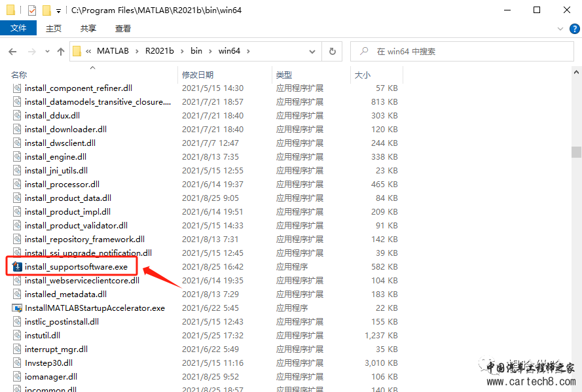The height and width of the screenshot is (392, 582).
Task: Select the install_jni_utils.dll file name
Action: point(56,171)
